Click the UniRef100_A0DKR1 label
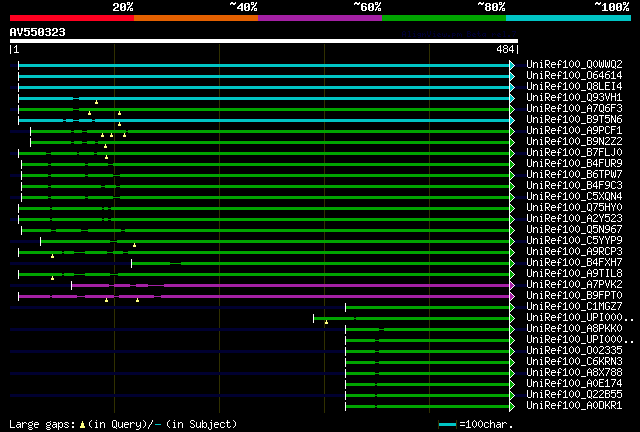 [x=574, y=406]
